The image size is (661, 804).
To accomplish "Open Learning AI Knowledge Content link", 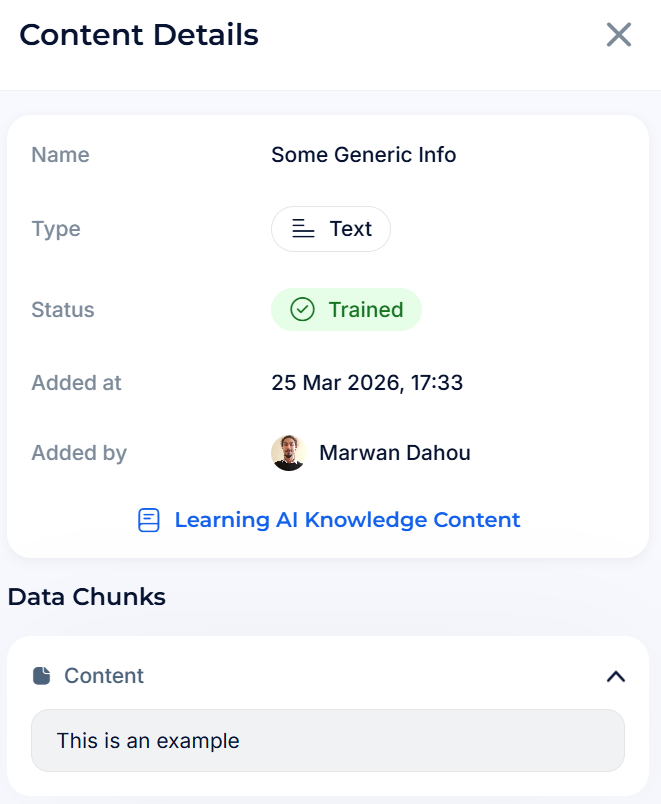I will tap(347, 520).
